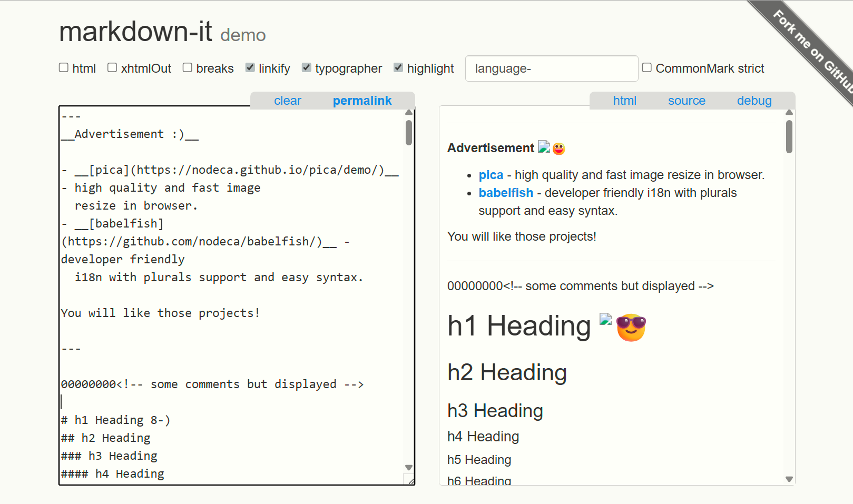Open the babelfish project link
This screenshot has width=853, height=504.
506,193
